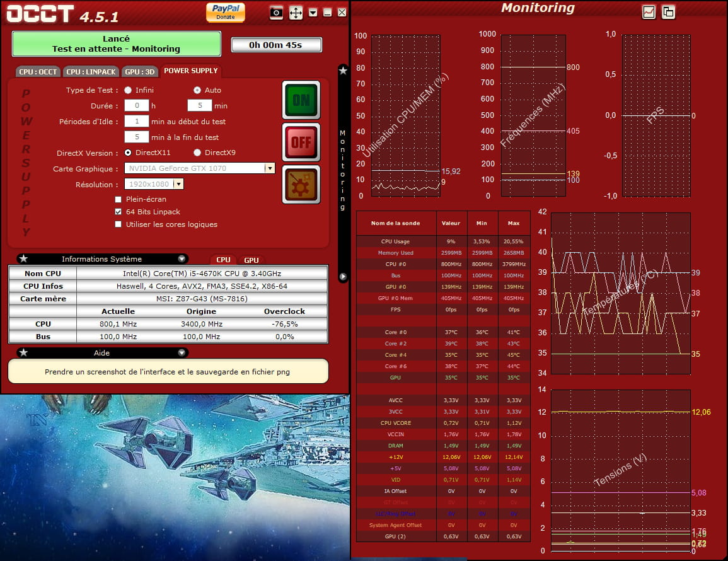
Task: Stop test with red OFF button
Action: pos(301,142)
